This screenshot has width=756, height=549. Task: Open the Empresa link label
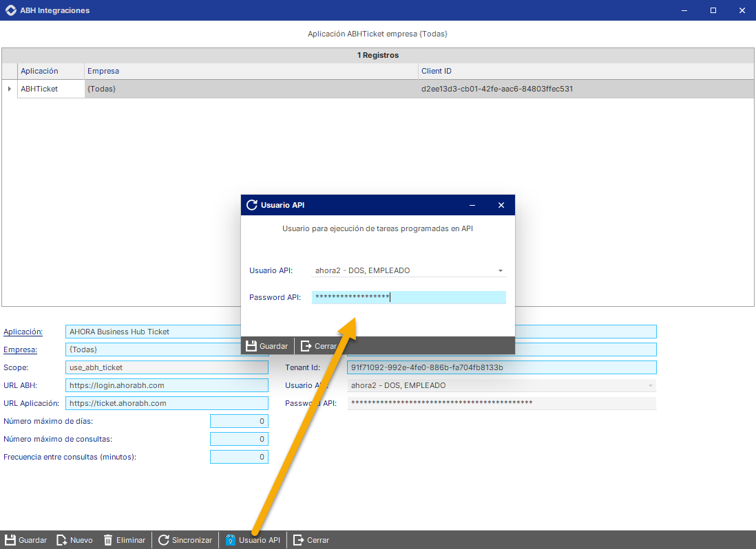(20, 349)
